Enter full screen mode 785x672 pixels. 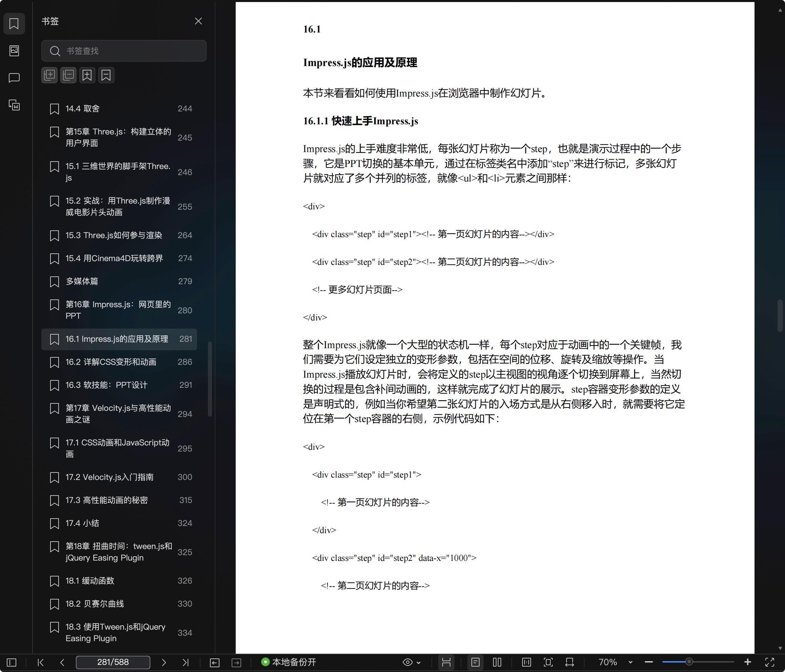tap(769, 662)
